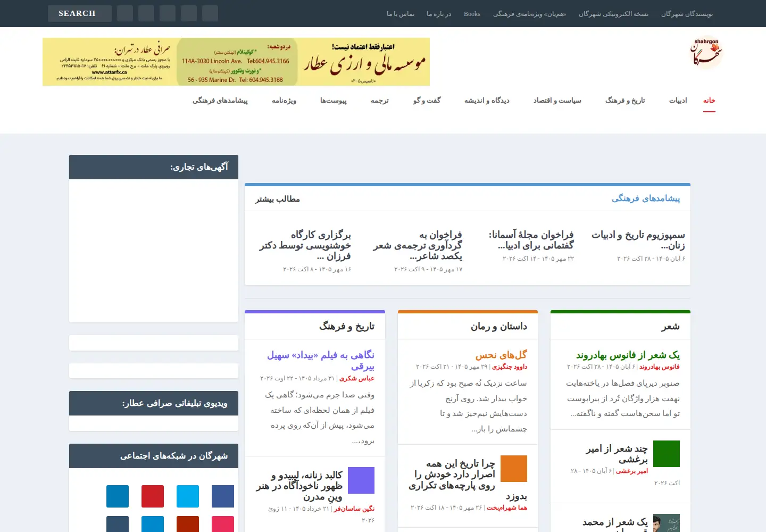
Task: Open the Books link in top bar
Action: click(x=472, y=14)
